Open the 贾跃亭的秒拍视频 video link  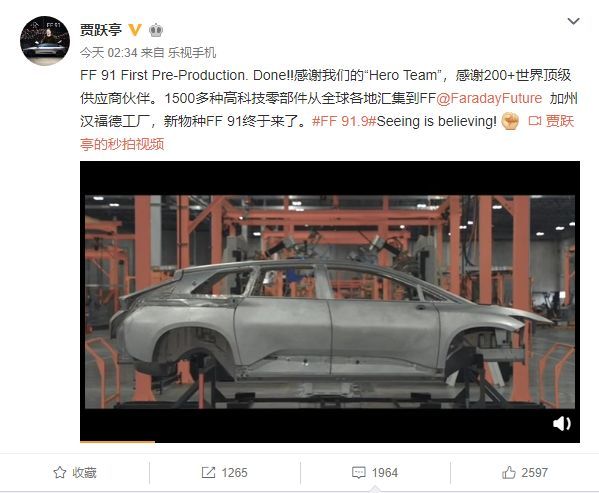pos(327,133)
